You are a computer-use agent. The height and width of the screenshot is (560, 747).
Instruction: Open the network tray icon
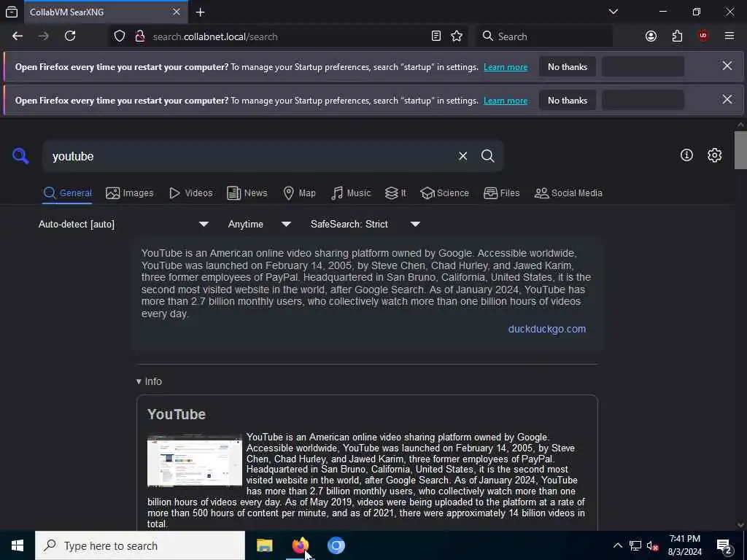(x=635, y=545)
